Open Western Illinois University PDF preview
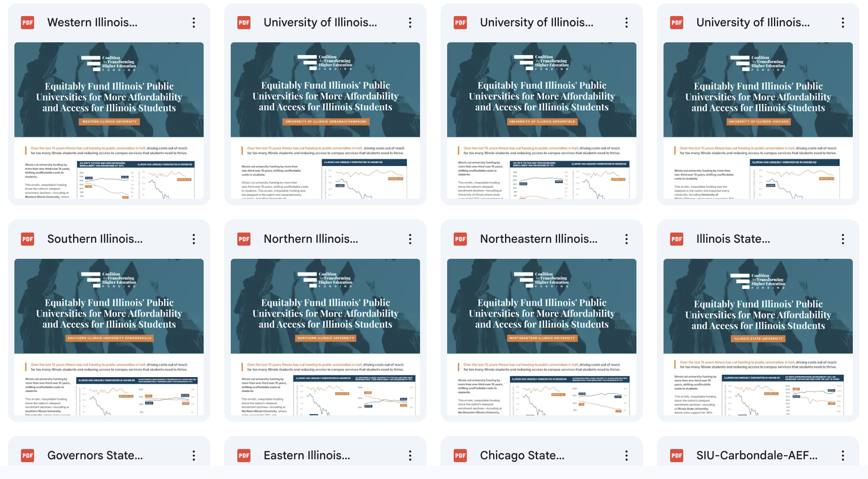Viewport: 868px width, 479px height. (109, 120)
